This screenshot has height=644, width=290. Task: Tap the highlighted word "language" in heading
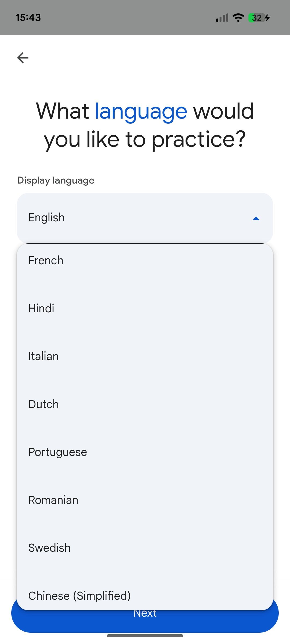[x=141, y=111]
